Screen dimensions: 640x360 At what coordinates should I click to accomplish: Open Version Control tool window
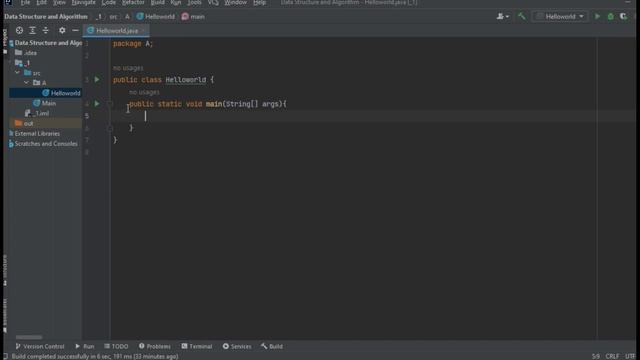tap(40, 346)
